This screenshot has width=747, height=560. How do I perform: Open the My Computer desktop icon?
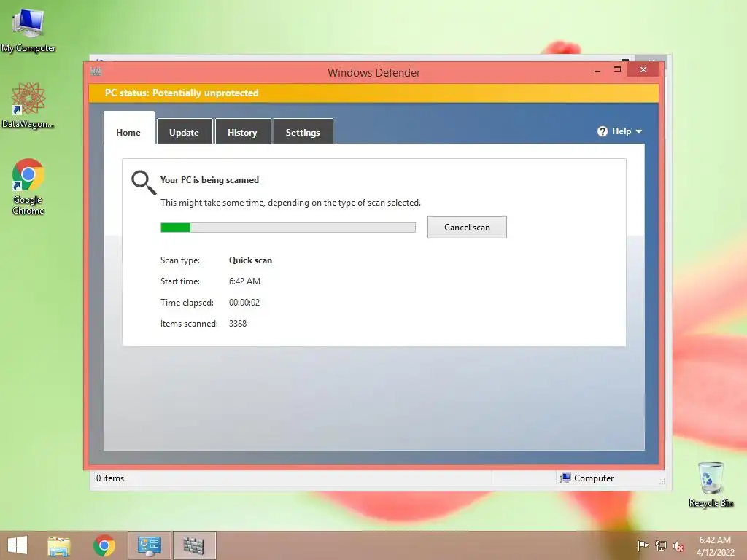(28, 29)
